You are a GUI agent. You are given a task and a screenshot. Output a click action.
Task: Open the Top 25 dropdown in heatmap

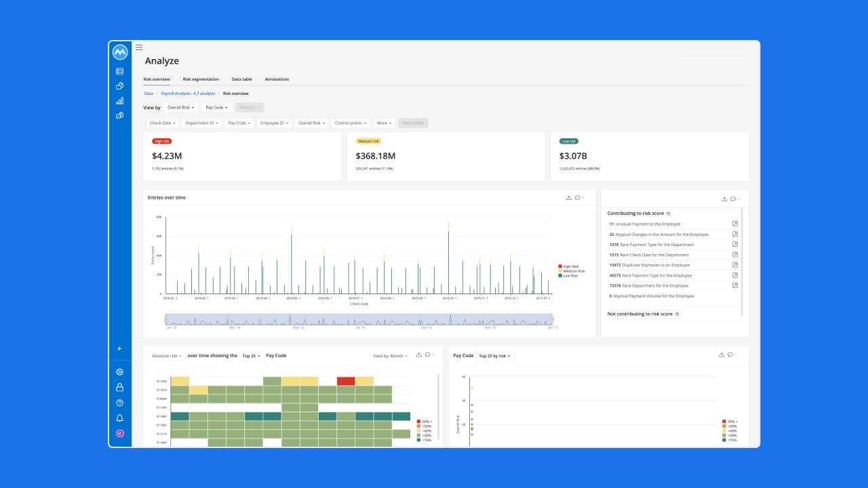pyautogui.click(x=251, y=355)
